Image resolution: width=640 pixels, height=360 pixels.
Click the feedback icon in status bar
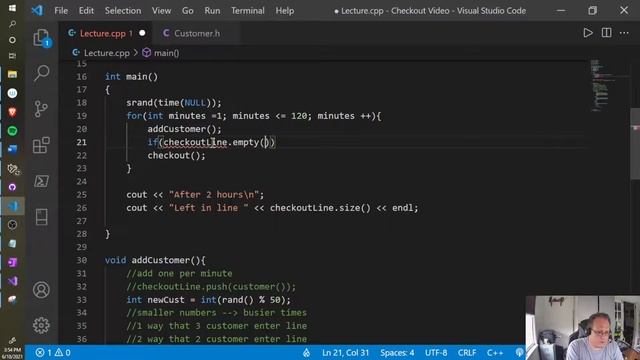pos(519,353)
